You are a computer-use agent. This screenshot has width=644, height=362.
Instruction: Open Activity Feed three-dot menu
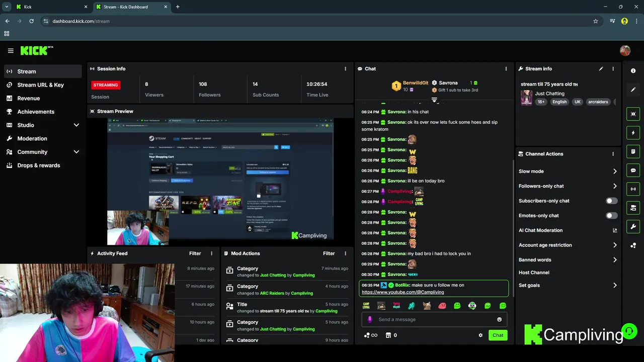(211, 253)
